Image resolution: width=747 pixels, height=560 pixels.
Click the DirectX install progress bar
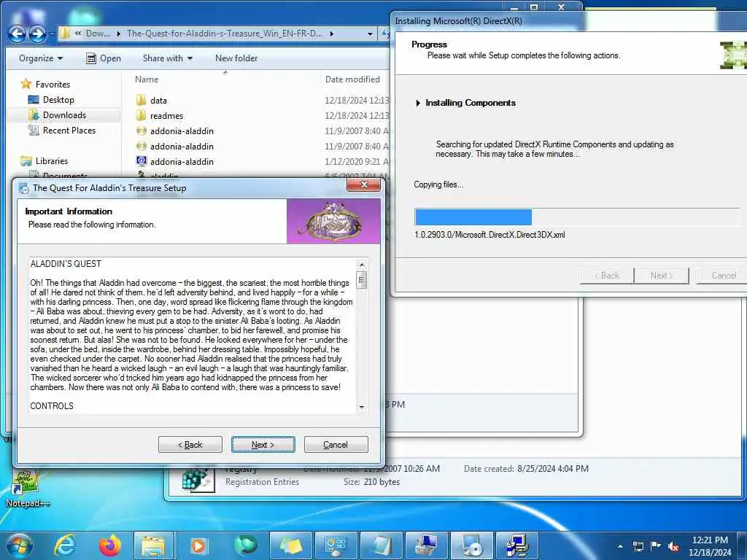[576, 217]
